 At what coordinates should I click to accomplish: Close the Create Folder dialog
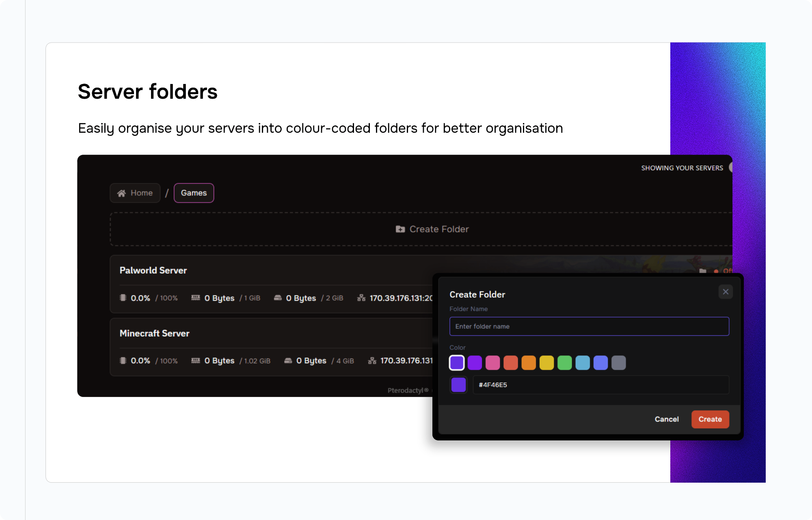[726, 292]
